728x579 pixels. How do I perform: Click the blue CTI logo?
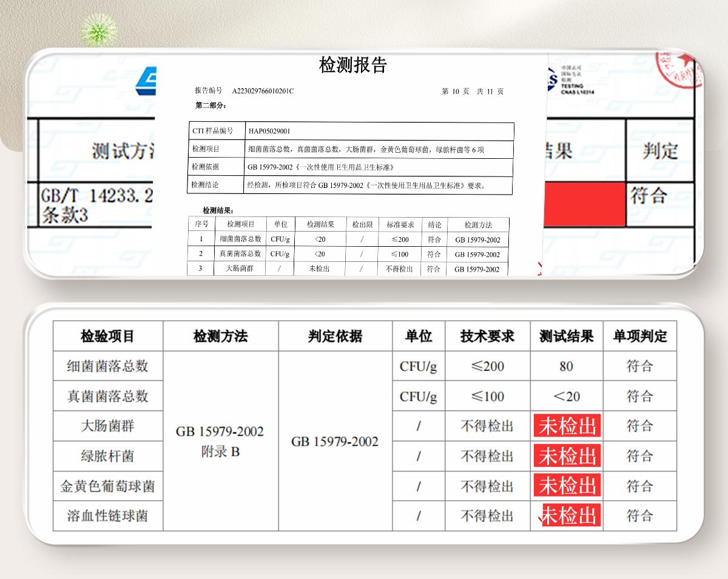146,79
